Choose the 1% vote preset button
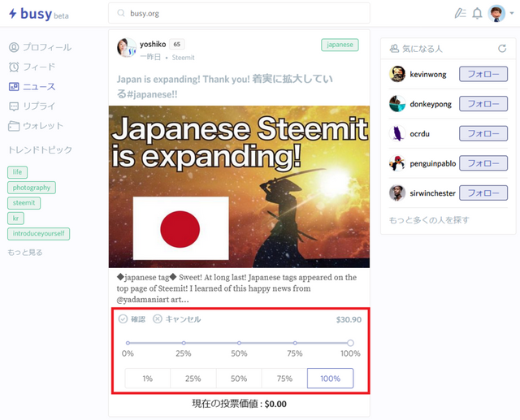 click(x=148, y=379)
